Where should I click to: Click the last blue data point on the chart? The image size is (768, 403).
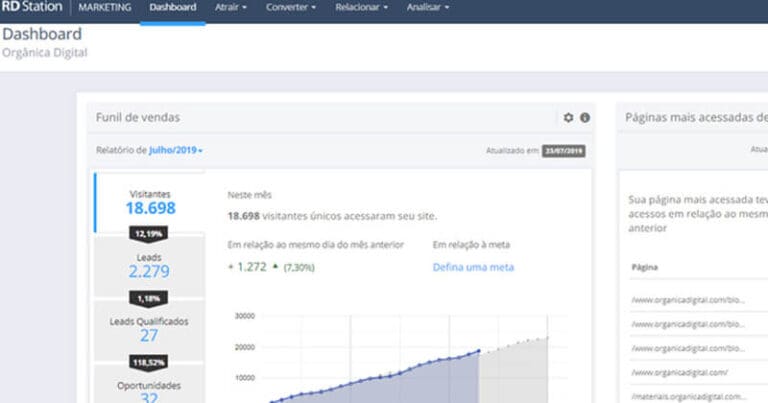[478, 351]
